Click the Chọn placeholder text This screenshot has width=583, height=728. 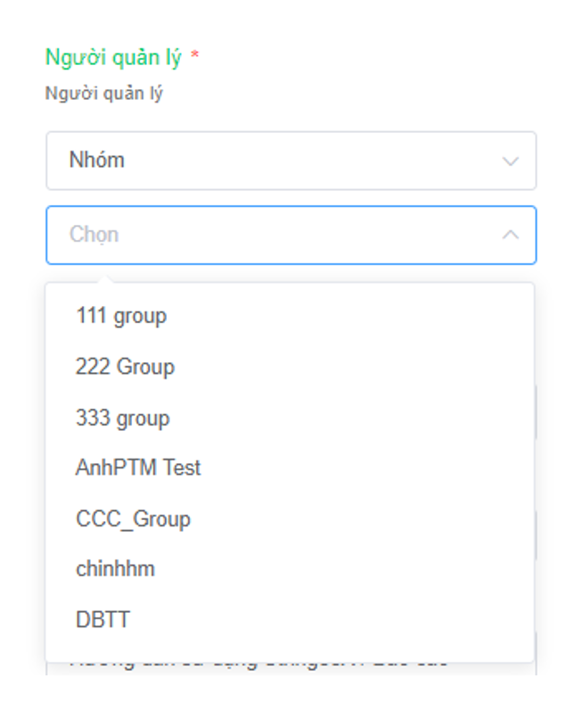(94, 236)
